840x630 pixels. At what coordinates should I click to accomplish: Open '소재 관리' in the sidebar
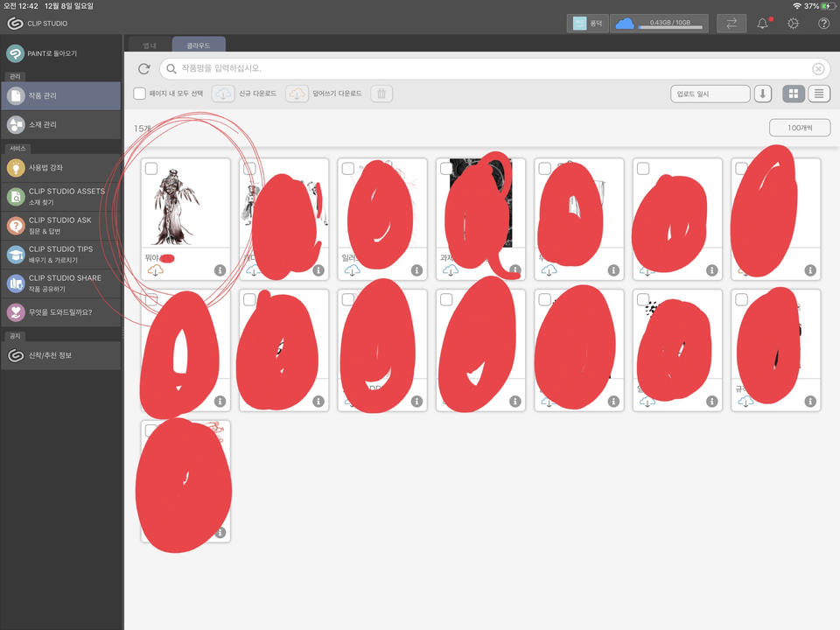tap(61, 124)
